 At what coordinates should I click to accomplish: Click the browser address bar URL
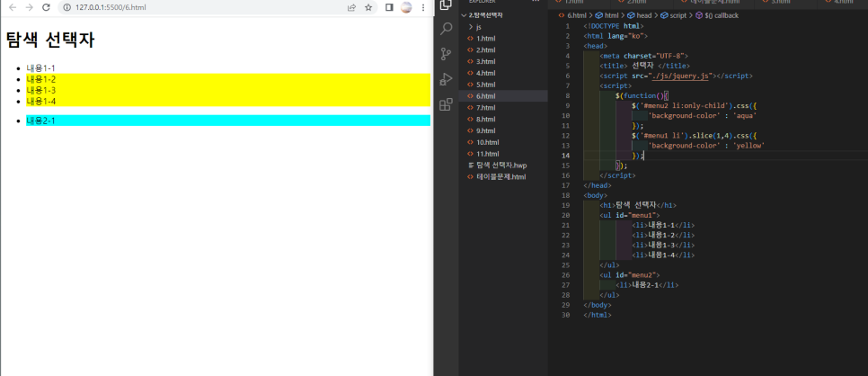[x=111, y=8]
